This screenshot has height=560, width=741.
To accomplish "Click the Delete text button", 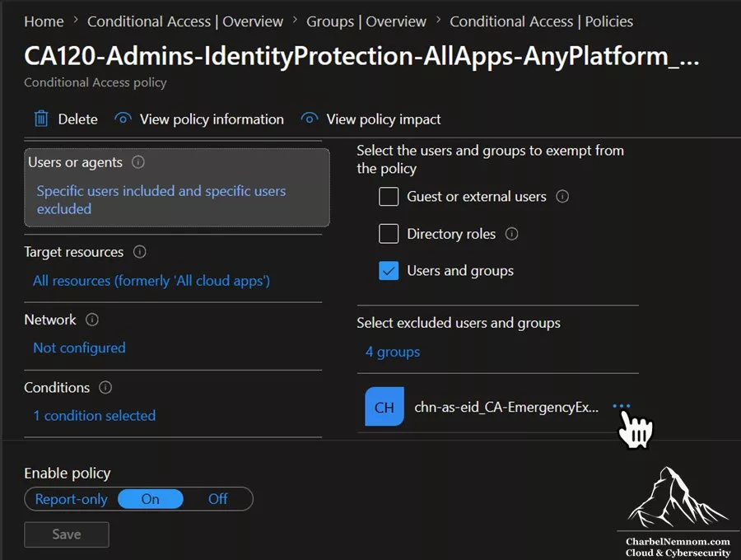I will pos(78,119).
